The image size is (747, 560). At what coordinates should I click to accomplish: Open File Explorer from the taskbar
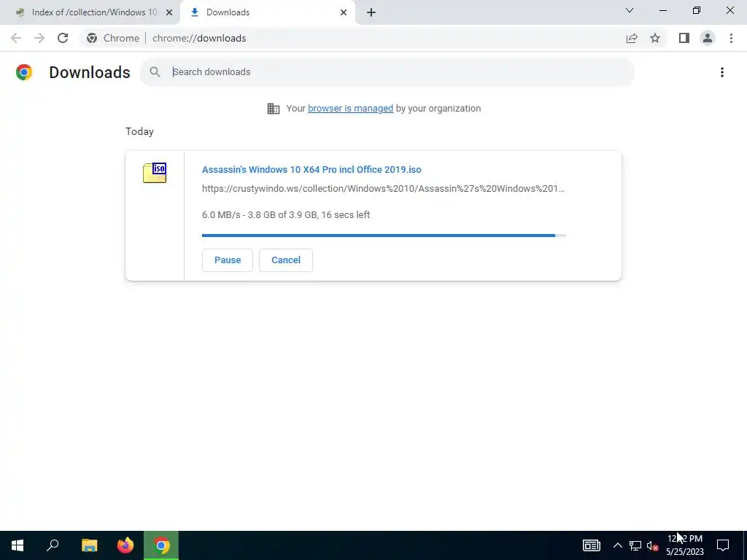(x=89, y=545)
